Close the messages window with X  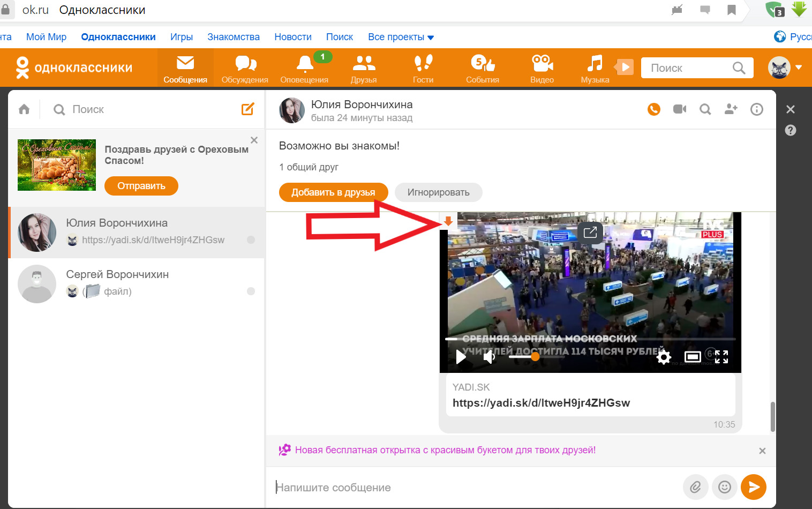pos(791,109)
